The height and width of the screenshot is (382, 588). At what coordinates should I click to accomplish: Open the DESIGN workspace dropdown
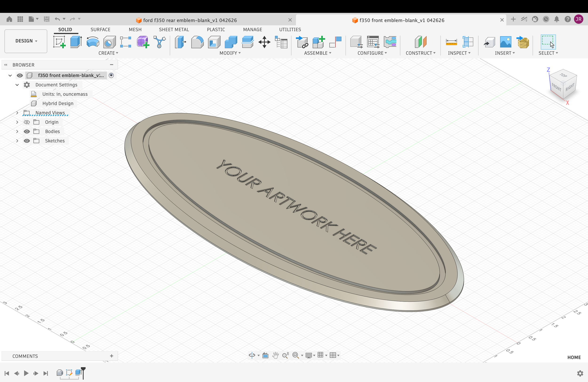pos(26,41)
